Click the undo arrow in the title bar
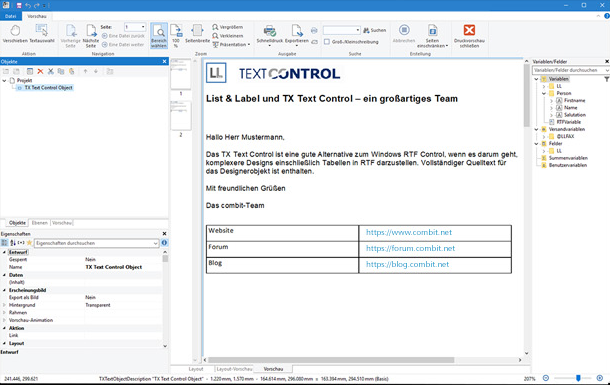 click(28, 5)
